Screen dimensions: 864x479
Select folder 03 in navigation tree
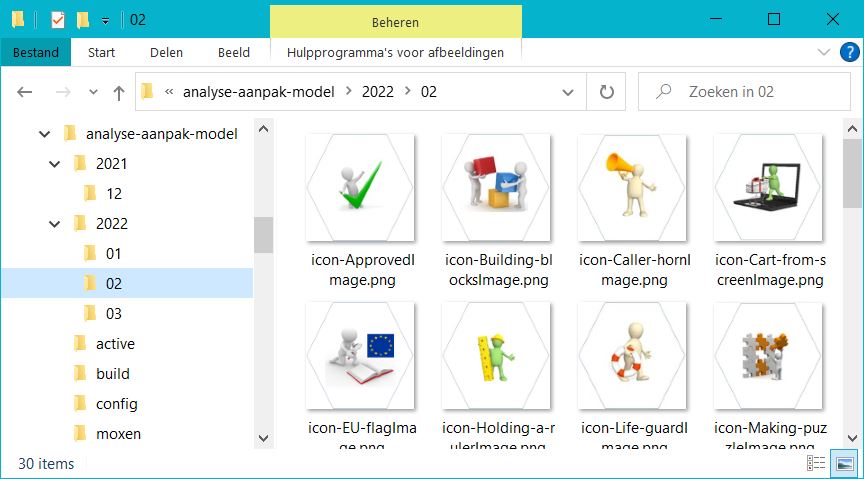[113, 314]
